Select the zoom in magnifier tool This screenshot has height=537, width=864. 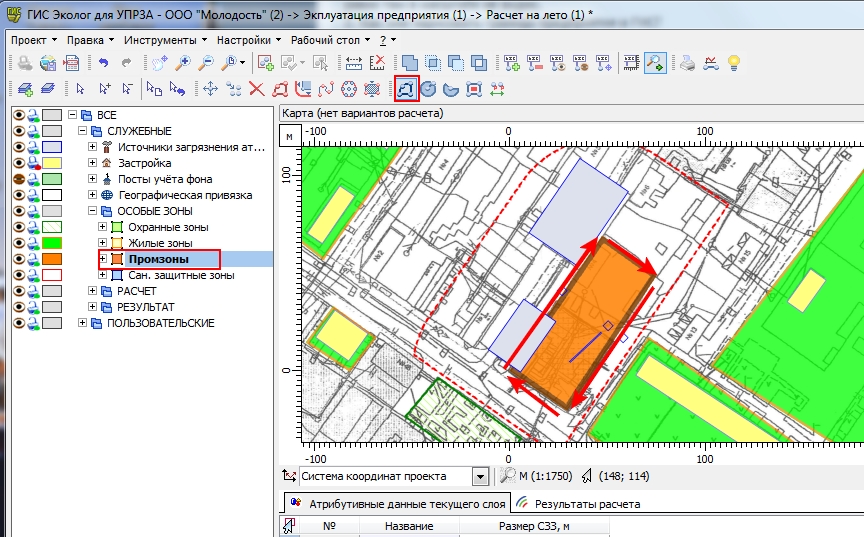click(x=183, y=63)
